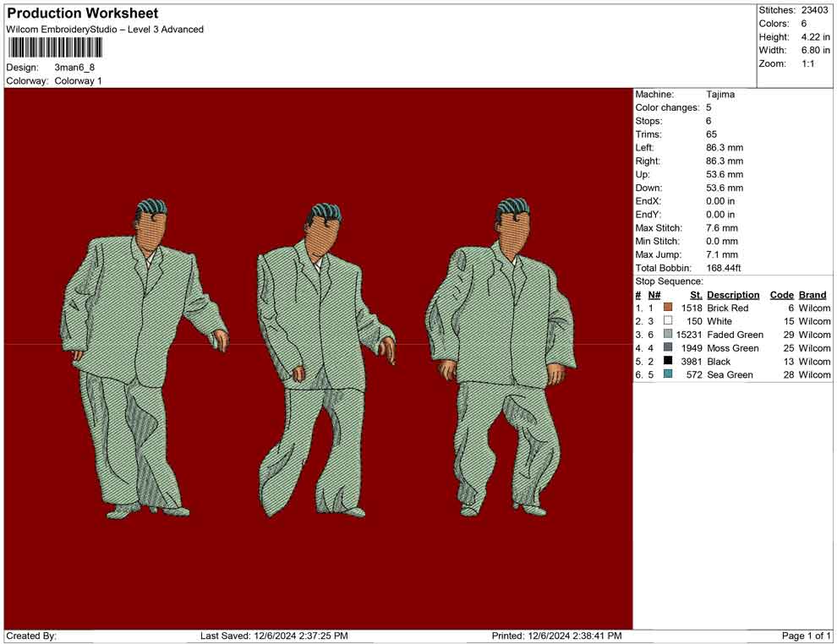Viewport: 837px width, 644px height.
Task: Click the Production Worksheet title
Action: [x=82, y=14]
